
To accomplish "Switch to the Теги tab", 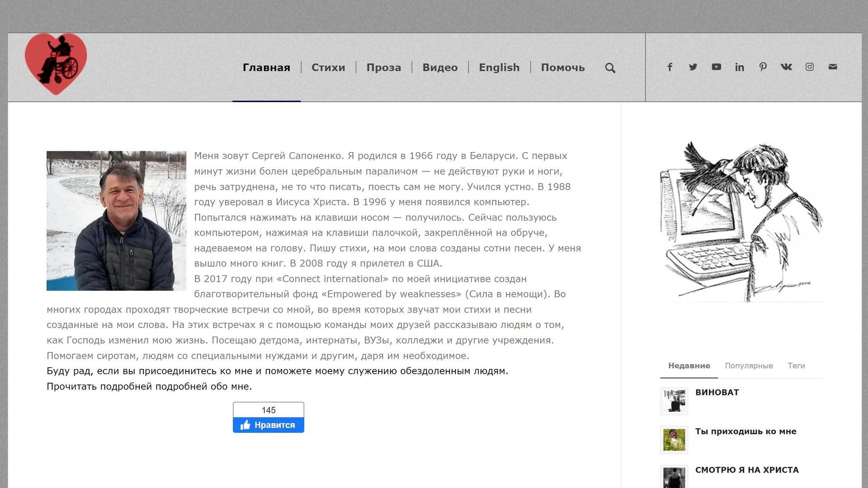I will [796, 366].
